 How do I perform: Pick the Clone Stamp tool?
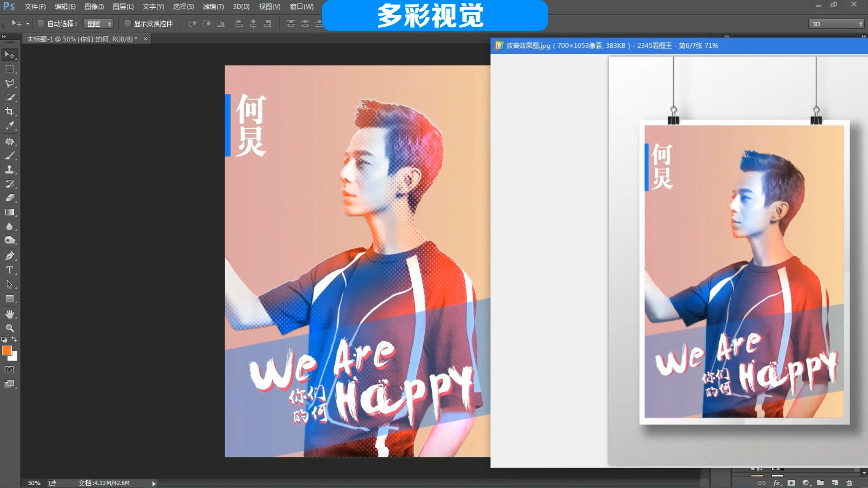[x=9, y=170]
